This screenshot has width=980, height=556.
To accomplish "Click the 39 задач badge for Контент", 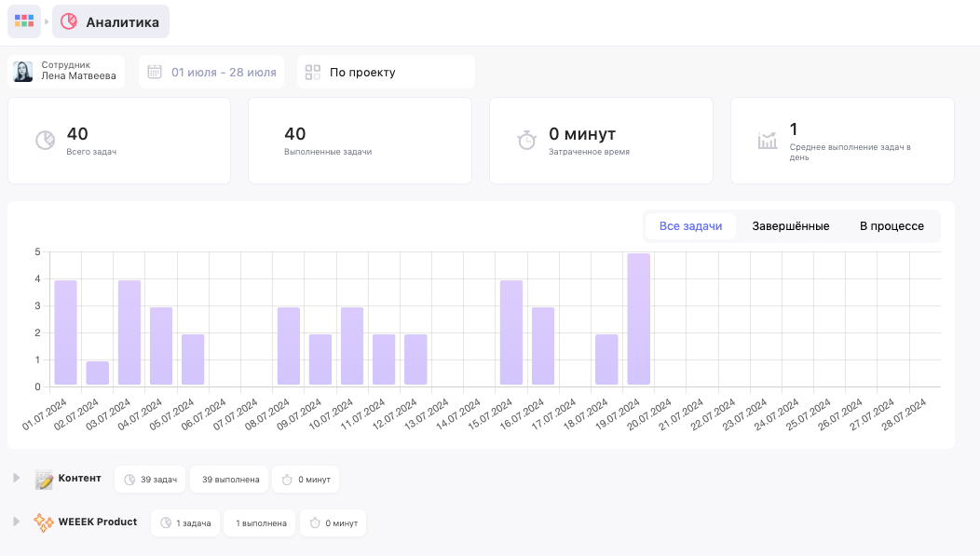I will click(x=150, y=480).
